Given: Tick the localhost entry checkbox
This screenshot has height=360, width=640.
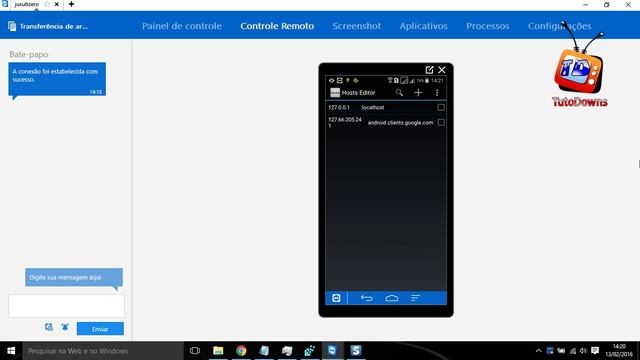Looking at the screenshot, I should [441, 107].
